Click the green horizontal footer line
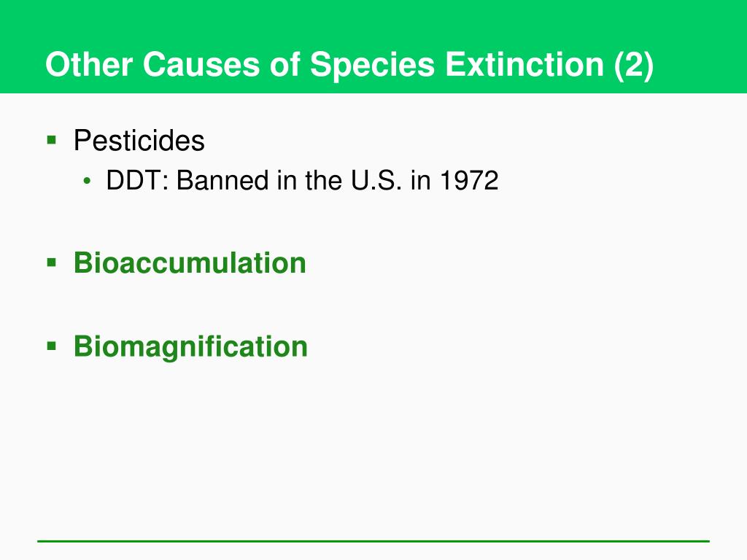Screen dimensions: 747x560 point(373,541)
